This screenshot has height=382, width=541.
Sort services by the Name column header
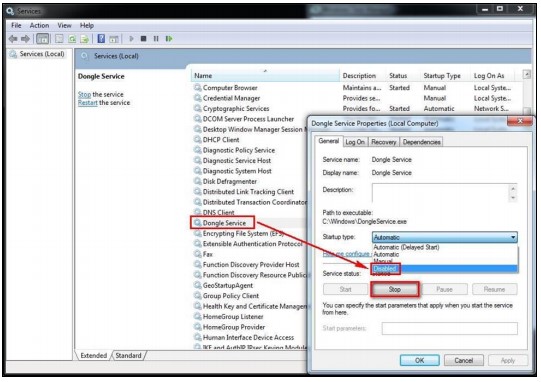pos(265,76)
